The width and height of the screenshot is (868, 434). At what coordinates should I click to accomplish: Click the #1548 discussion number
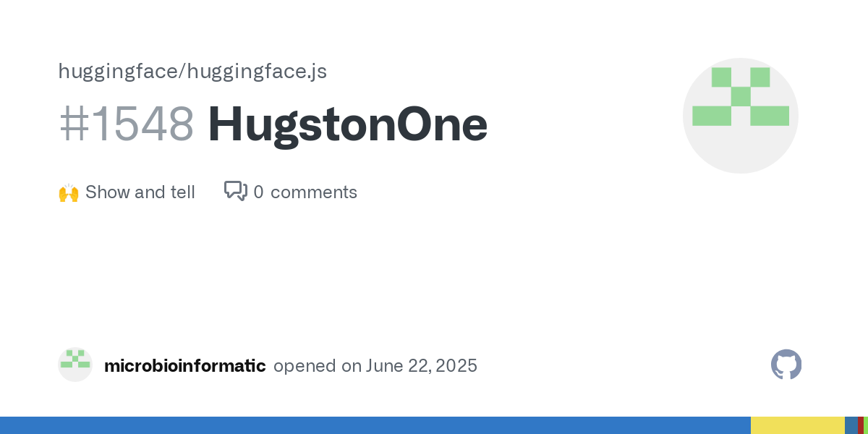point(127,124)
